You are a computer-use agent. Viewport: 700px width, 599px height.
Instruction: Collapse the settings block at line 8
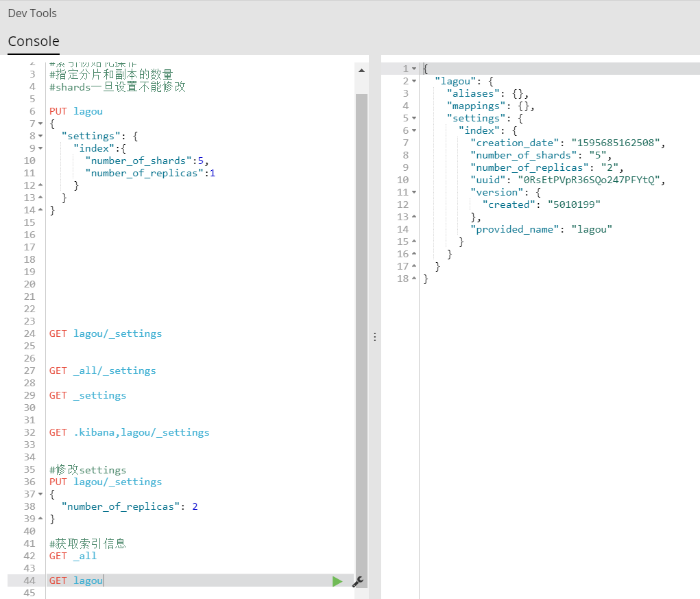pos(42,136)
